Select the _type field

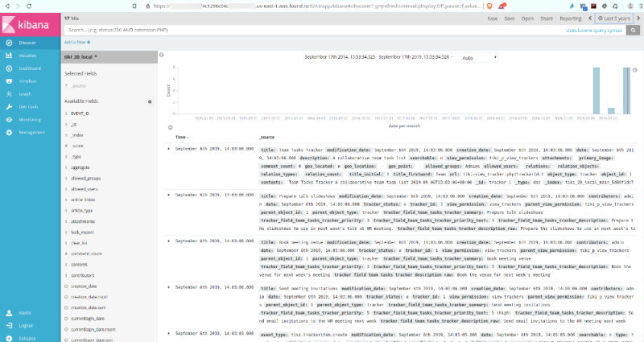[x=76, y=157]
